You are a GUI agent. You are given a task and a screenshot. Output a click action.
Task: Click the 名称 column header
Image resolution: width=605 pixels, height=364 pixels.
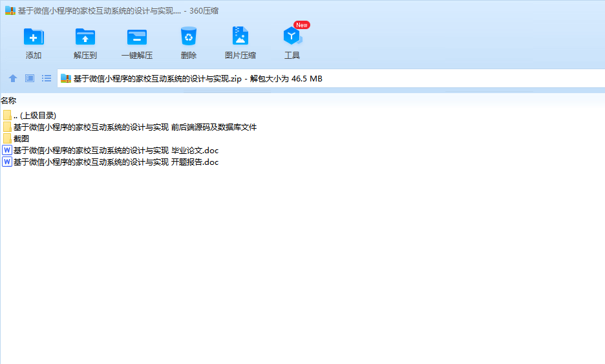[x=8, y=100]
